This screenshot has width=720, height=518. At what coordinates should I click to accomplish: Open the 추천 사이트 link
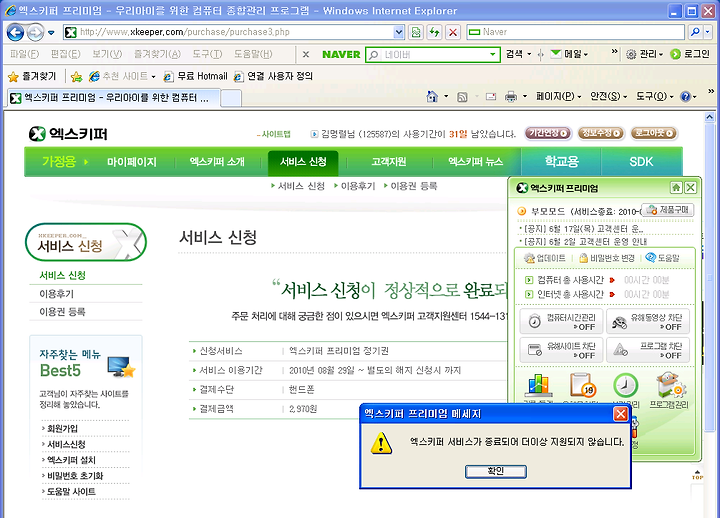click(122, 76)
